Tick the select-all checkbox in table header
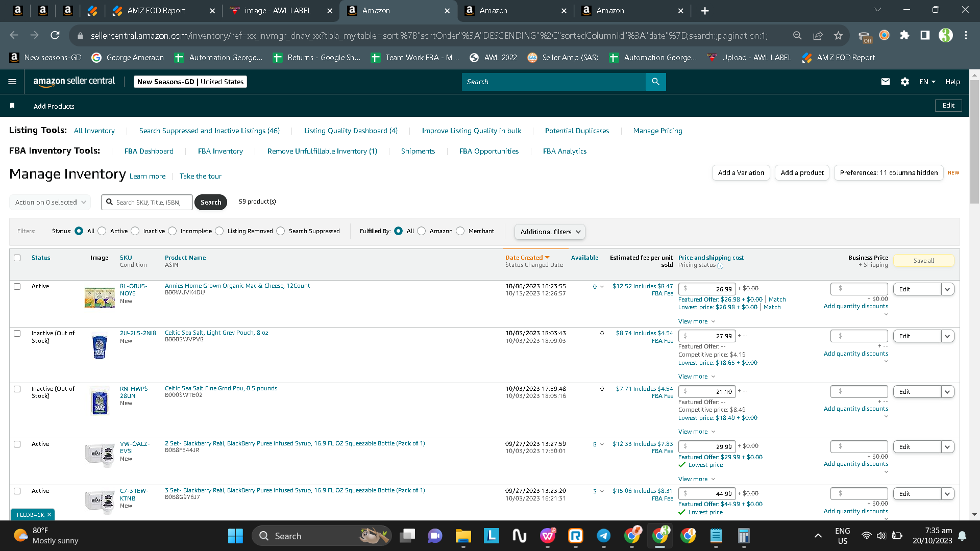This screenshot has width=980, height=551. click(x=17, y=258)
